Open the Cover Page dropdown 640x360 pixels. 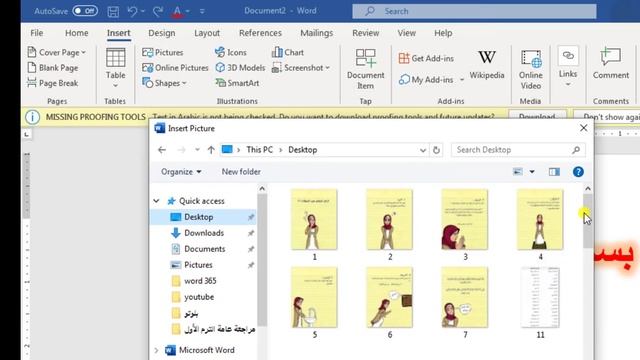tap(57, 52)
